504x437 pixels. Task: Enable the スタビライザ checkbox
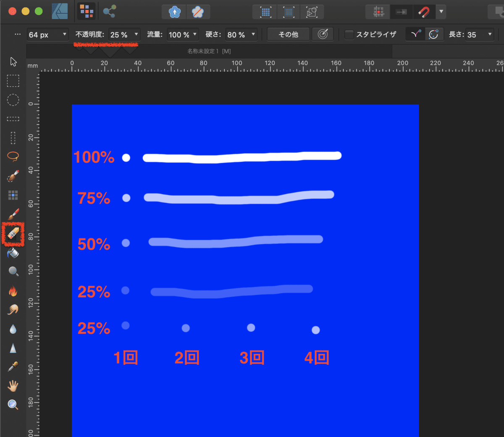tap(349, 34)
